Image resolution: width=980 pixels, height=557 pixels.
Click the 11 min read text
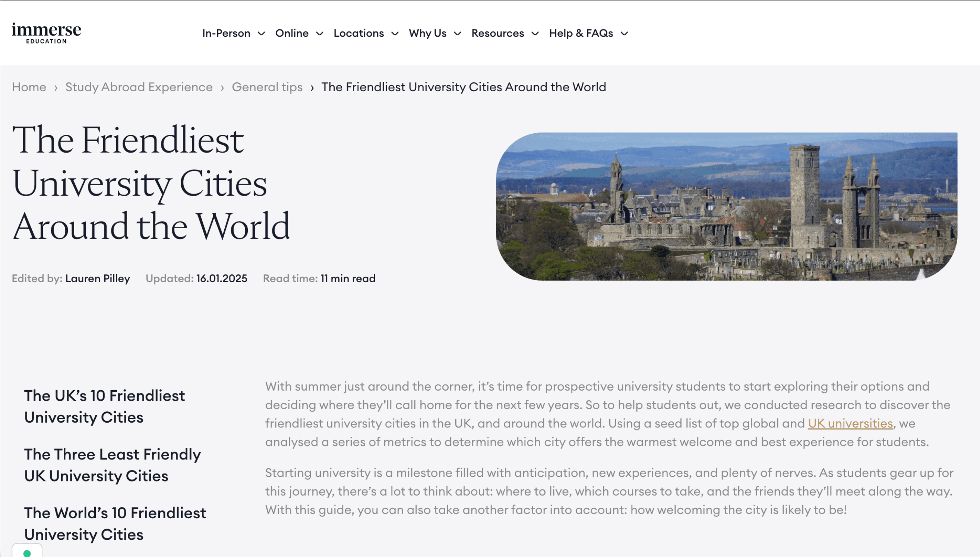pyautogui.click(x=348, y=278)
